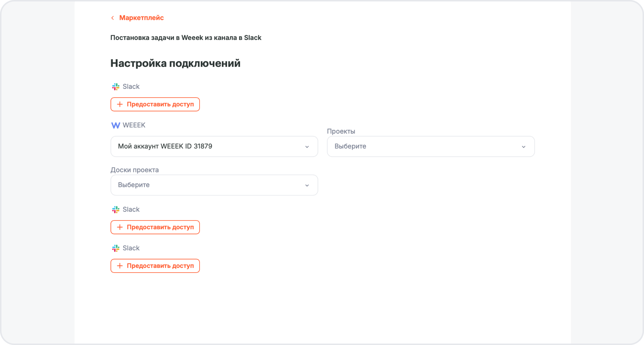Click plus icon in second Предоставить доступ button
The height and width of the screenshot is (345, 644).
tap(120, 227)
